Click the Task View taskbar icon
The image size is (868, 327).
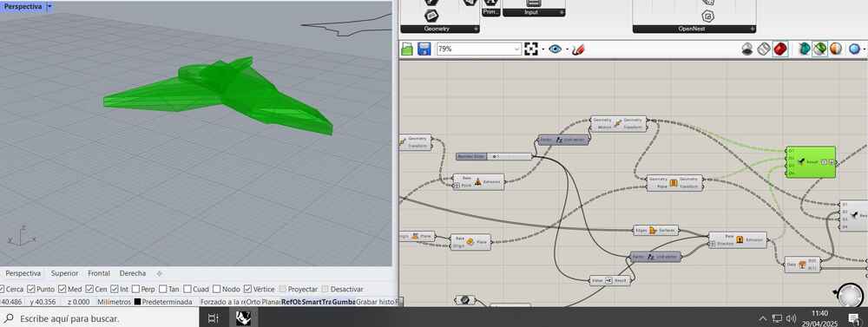[x=214, y=317]
